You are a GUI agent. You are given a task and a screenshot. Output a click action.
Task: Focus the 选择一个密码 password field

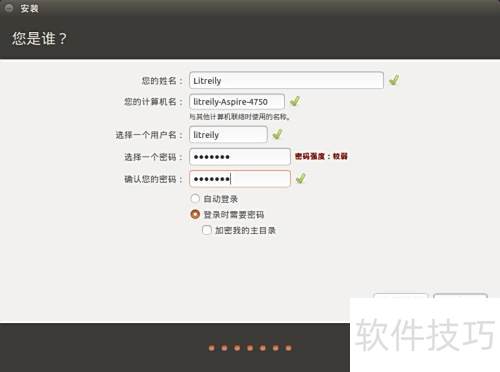[x=240, y=157]
